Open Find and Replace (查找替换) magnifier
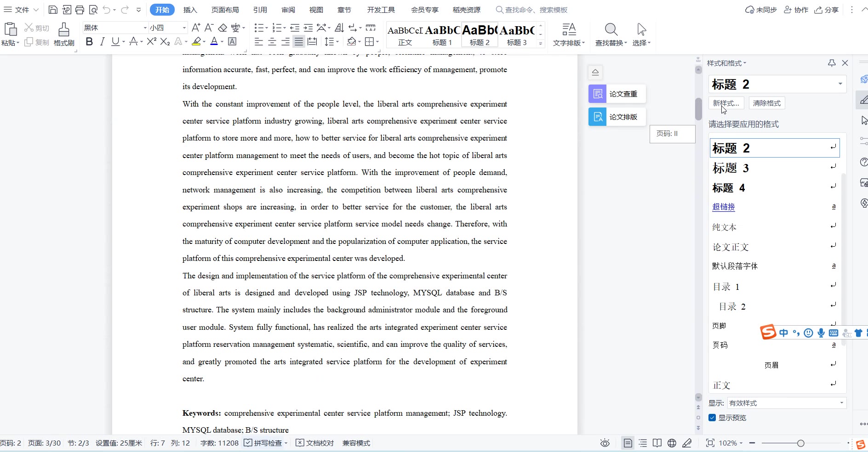The height and width of the screenshot is (452, 868). (x=611, y=30)
